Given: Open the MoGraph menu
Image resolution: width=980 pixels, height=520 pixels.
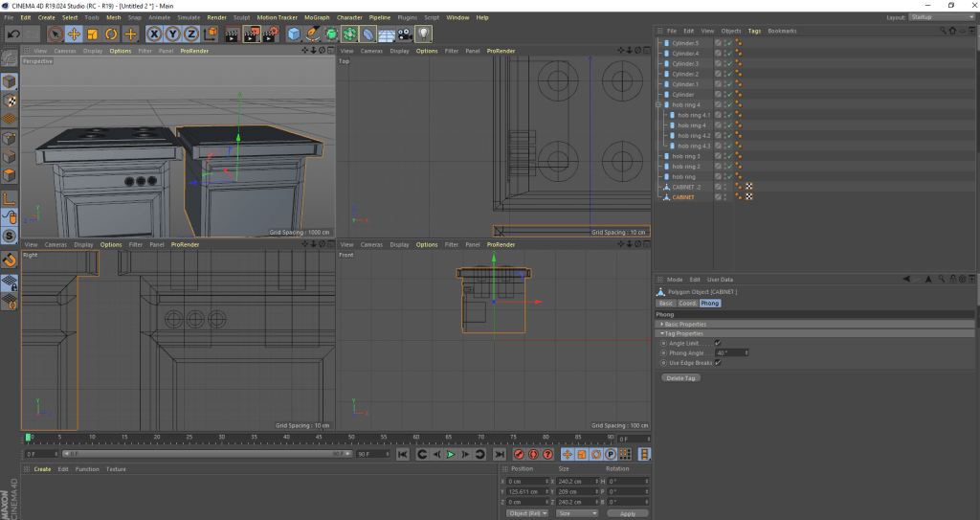Looking at the screenshot, I should pyautogui.click(x=316, y=17).
